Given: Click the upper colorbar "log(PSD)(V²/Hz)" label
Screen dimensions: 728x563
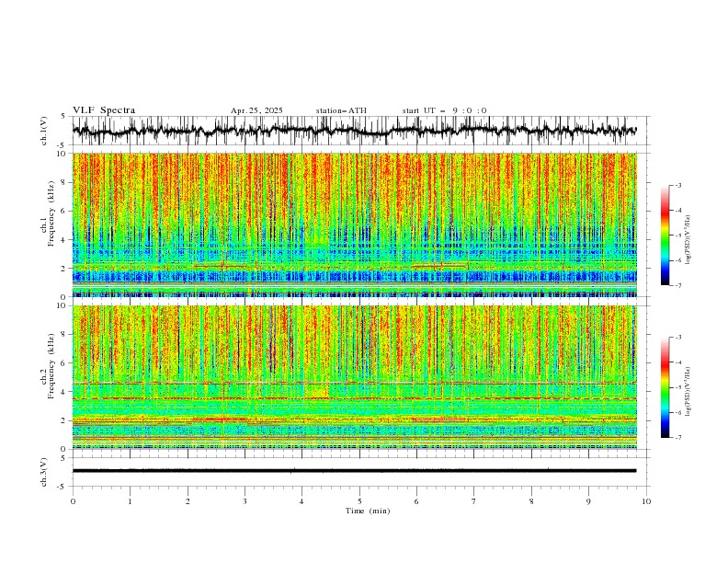Looking at the screenshot, I should (x=688, y=240).
